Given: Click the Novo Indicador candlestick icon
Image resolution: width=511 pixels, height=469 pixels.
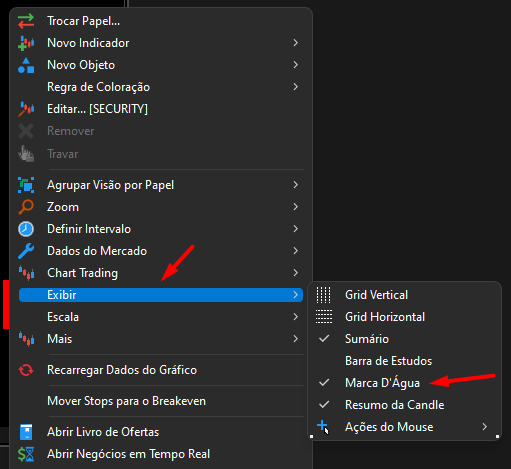Looking at the screenshot, I should (x=26, y=43).
